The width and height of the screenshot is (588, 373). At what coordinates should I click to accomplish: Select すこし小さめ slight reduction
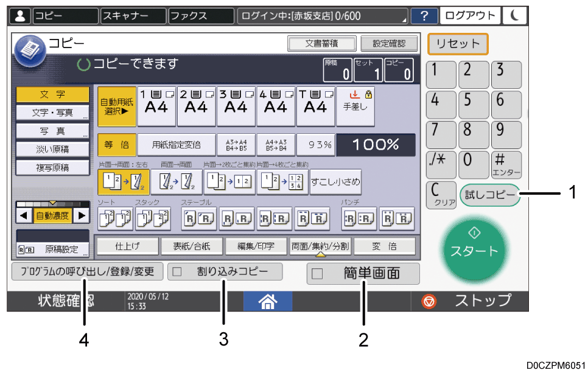coord(335,182)
